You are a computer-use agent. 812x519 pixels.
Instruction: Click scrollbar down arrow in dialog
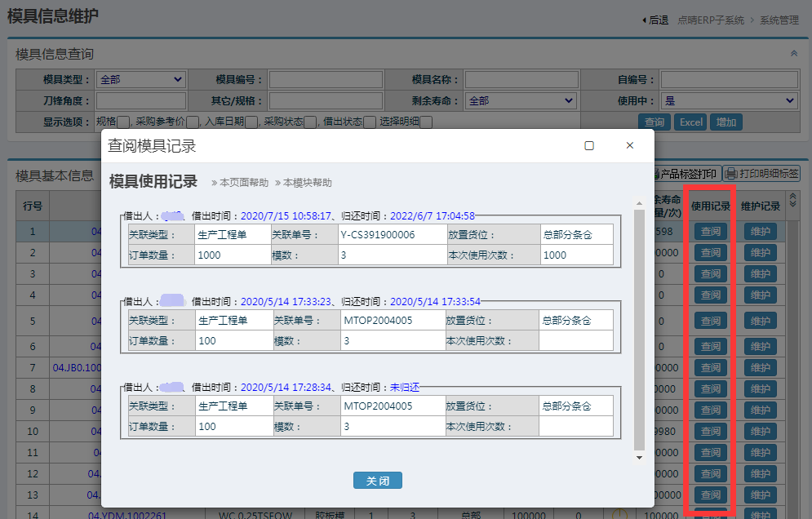[640, 456]
